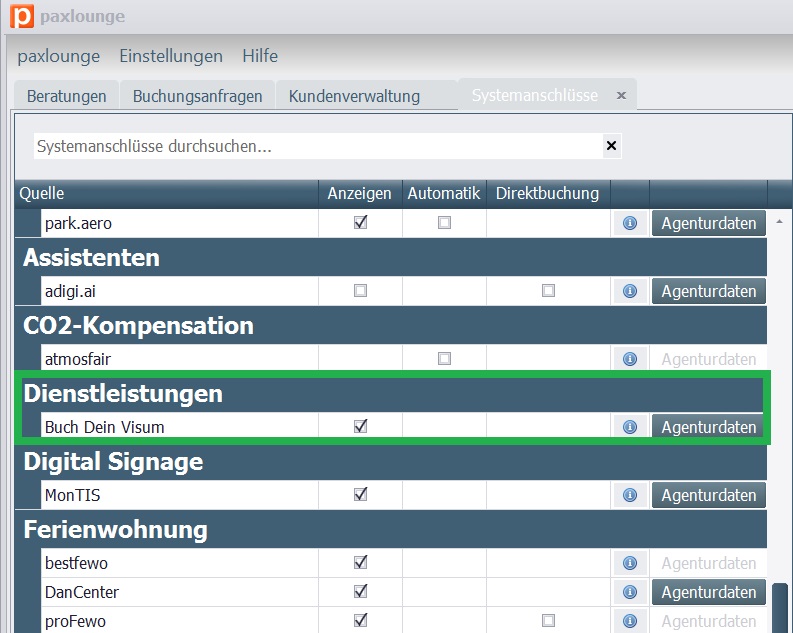793x633 pixels.
Task: Select the CO2-Kompensation group header
Action: click(x=391, y=325)
